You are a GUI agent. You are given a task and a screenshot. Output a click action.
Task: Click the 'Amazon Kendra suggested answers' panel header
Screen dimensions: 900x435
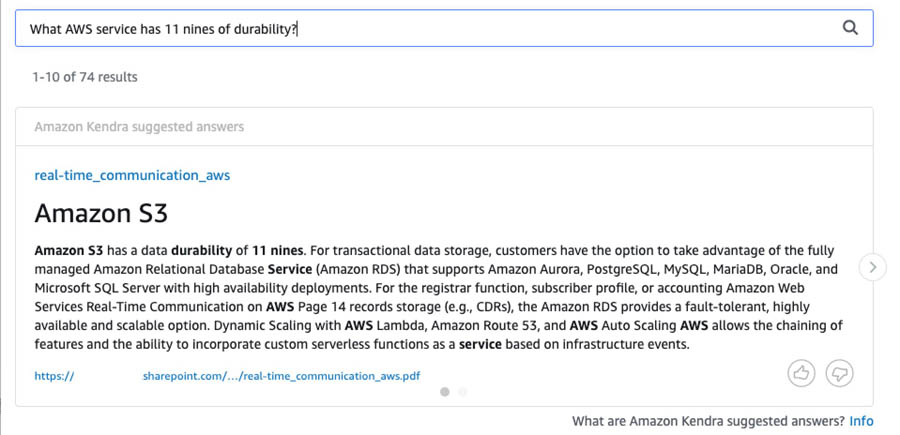point(139,127)
